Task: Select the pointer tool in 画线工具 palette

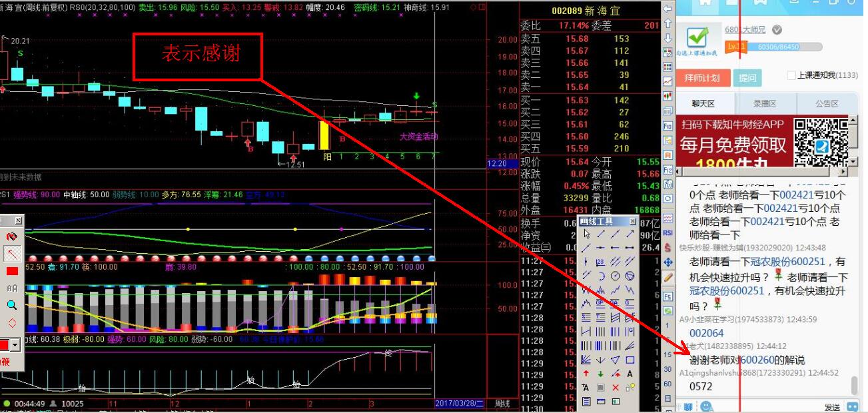Action: pos(586,234)
